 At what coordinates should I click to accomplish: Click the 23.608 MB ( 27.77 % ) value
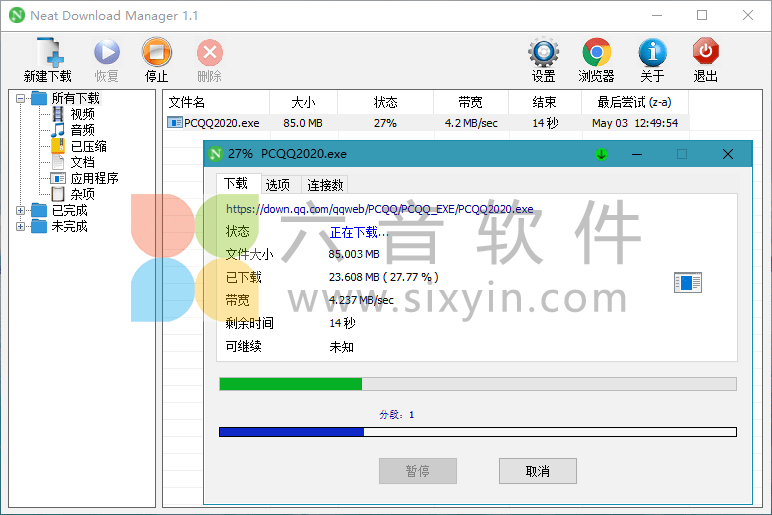[384, 277]
